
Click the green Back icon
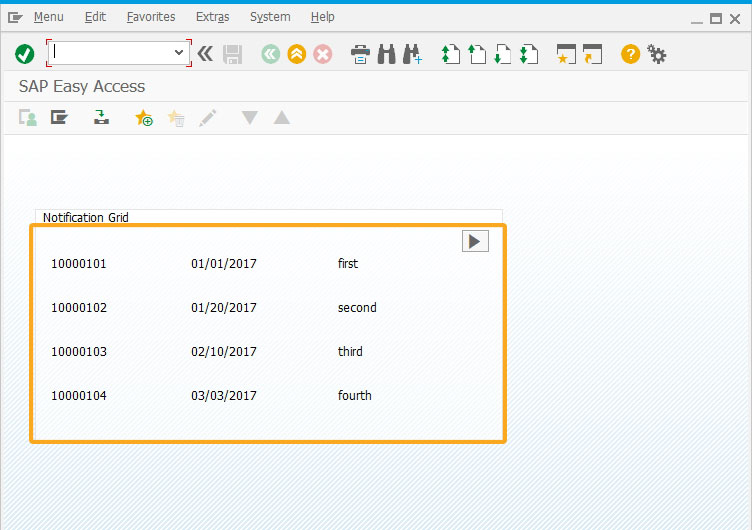point(270,54)
